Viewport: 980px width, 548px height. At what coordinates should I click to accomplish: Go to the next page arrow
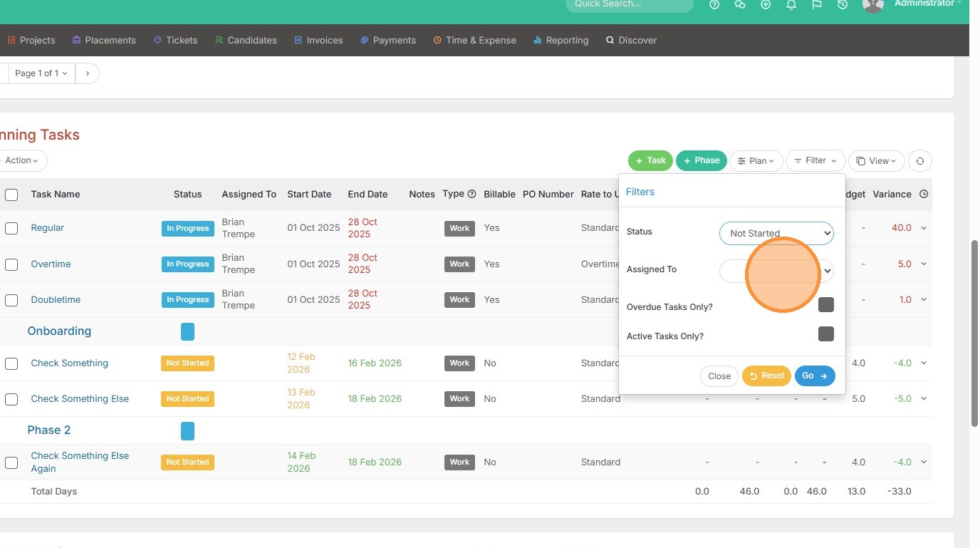[88, 73]
